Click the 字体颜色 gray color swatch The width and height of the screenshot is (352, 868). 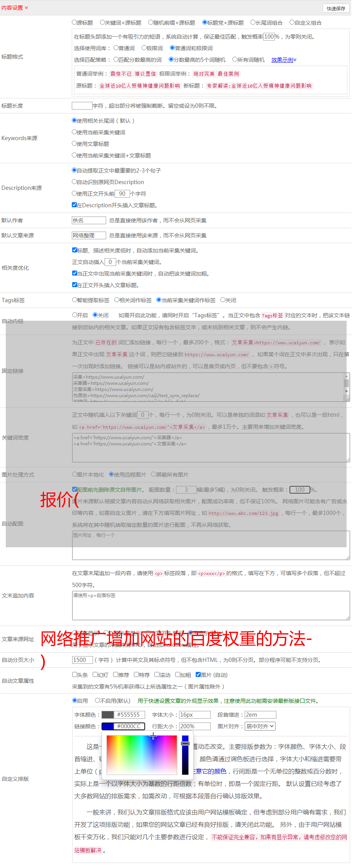pyautogui.click(x=108, y=715)
